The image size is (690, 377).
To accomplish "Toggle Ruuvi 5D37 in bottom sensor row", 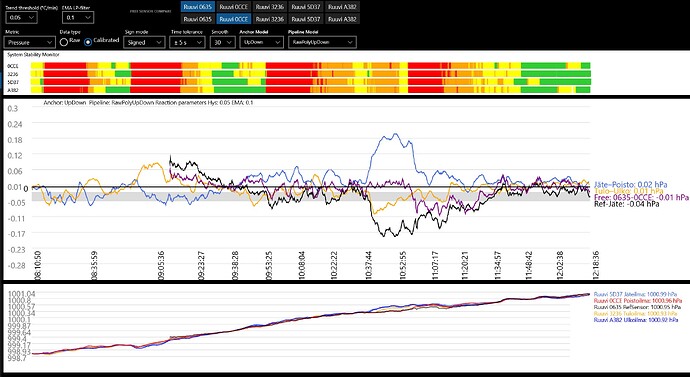I will click(306, 19).
